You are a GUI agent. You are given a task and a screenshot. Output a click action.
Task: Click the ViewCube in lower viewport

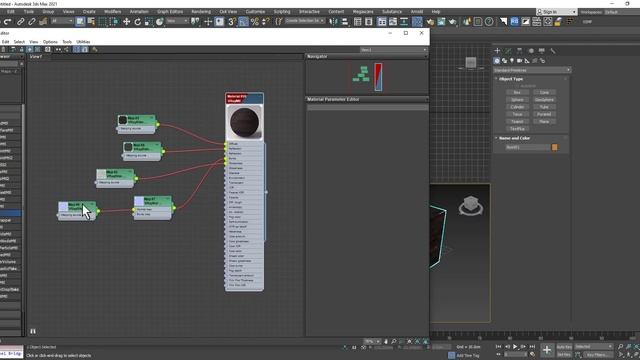tap(471, 205)
